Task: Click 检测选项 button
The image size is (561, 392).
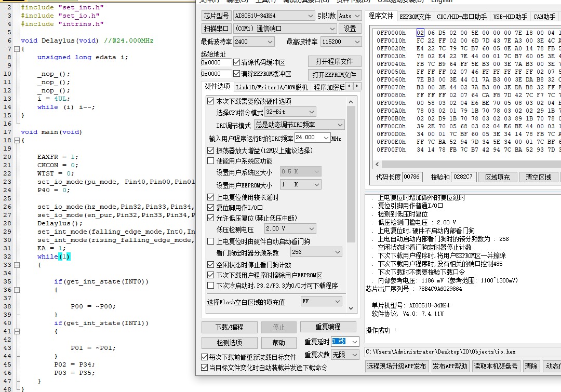Action: click(230, 343)
